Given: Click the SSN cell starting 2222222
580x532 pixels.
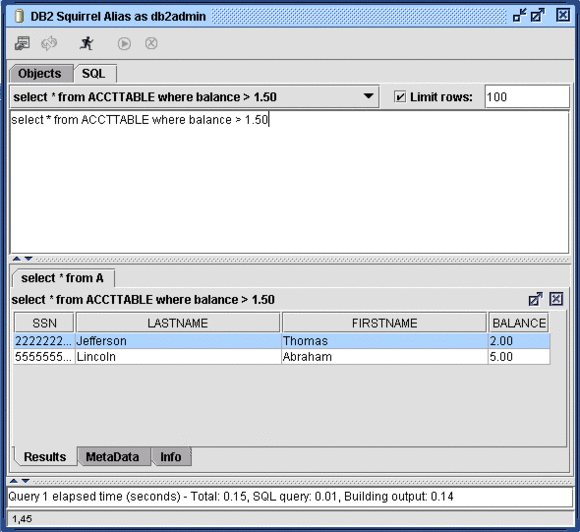Looking at the screenshot, I should click(44, 341).
